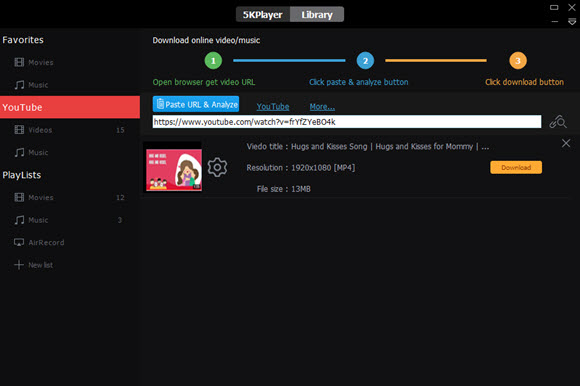Close the 5KPlayer window
This screenshot has height=386, width=580.
(x=572, y=7)
